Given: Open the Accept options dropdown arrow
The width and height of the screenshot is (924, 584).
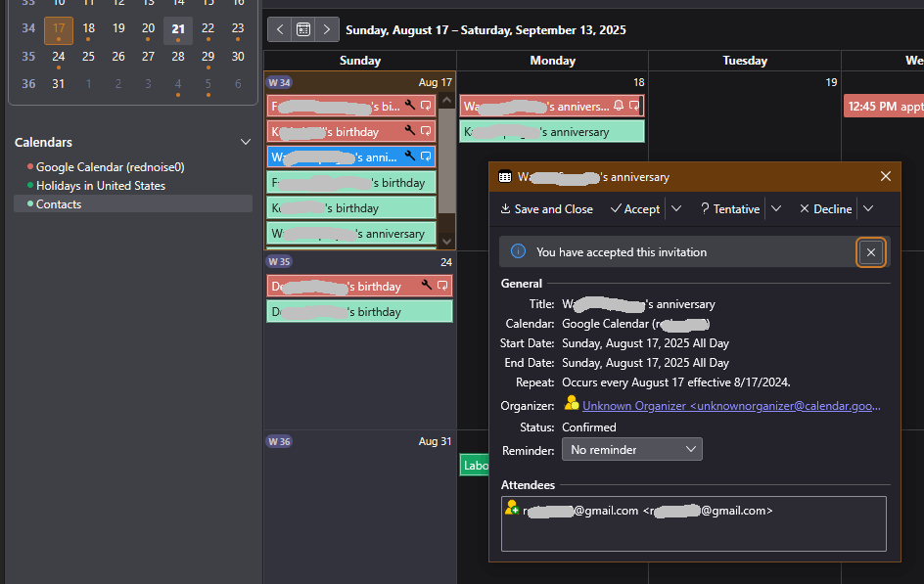Looking at the screenshot, I should [675, 208].
